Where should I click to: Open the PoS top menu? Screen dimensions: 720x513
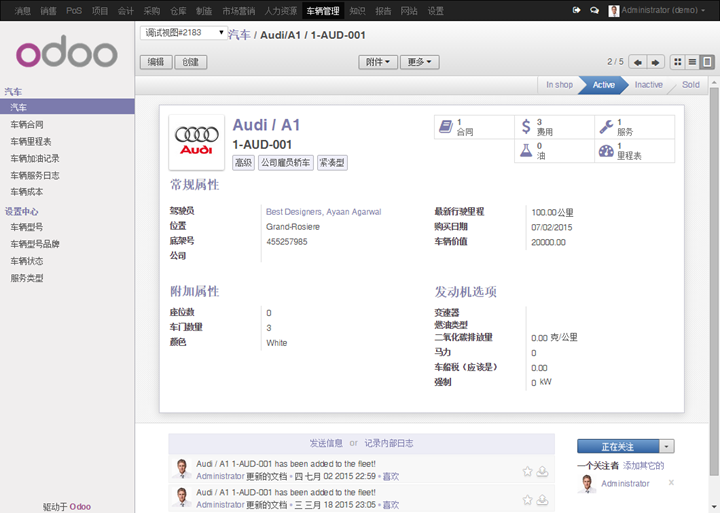point(74,11)
